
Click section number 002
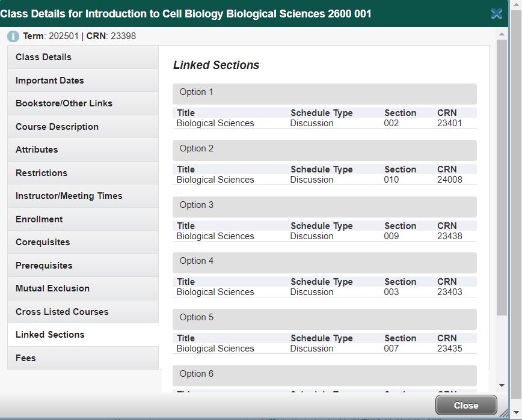(x=391, y=123)
